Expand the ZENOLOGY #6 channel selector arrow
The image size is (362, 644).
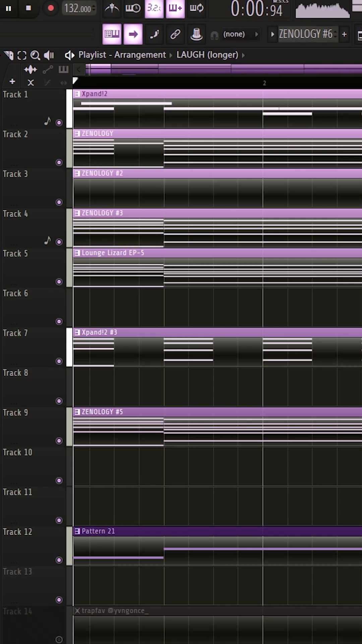click(x=273, y=34)
